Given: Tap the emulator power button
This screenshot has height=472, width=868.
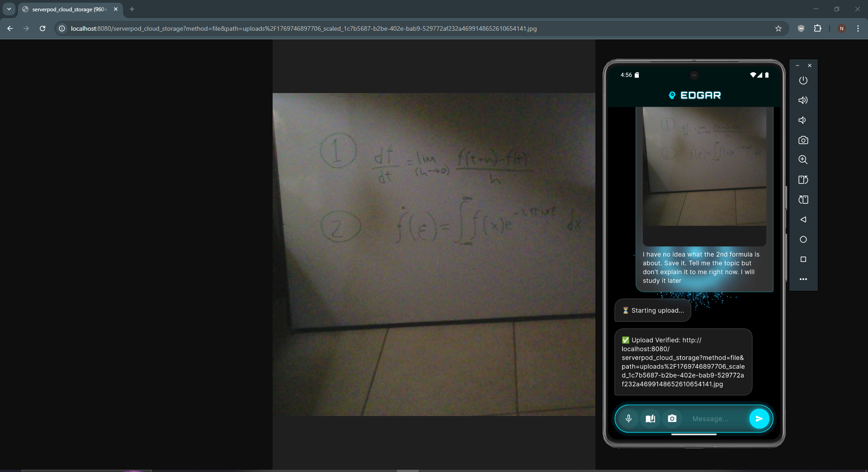Looking at the screenshot, I should point(803,80).
